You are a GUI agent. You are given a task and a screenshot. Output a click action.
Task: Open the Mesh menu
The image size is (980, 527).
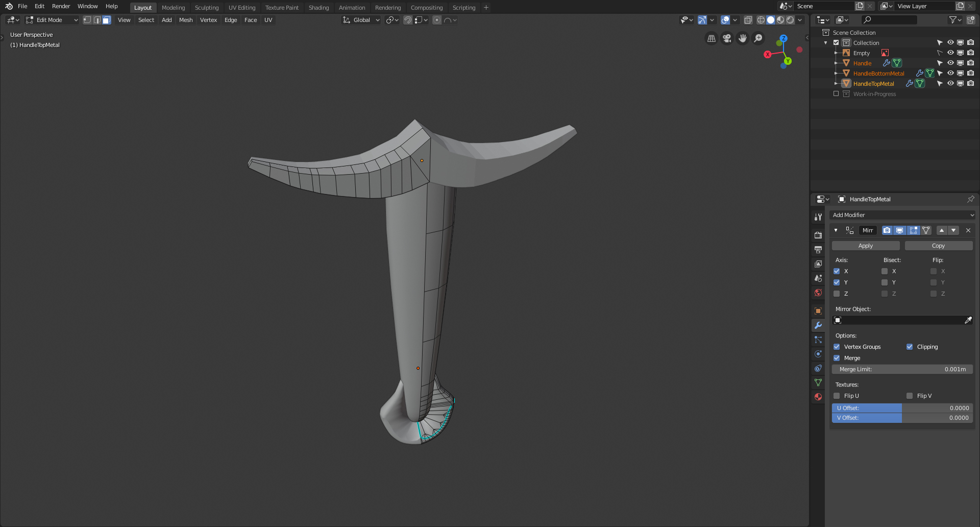[186, 20]
